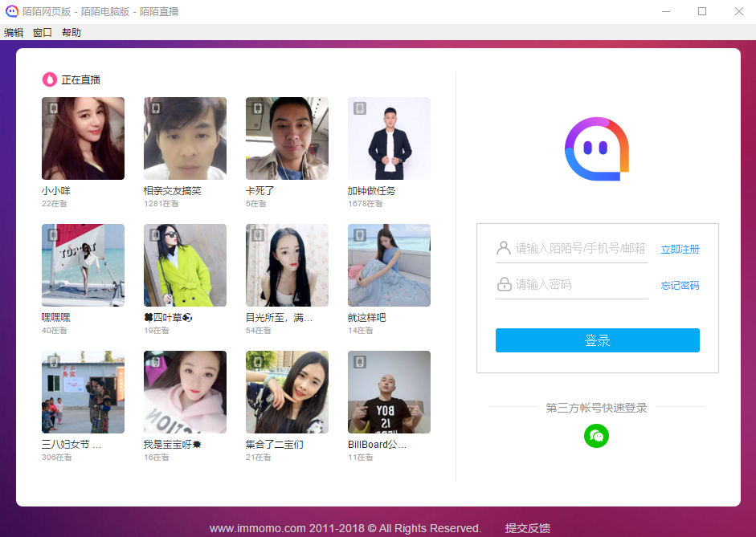Image resolution: width=756 pixels, height=537 pixels.
Task: Focus the 请输入密码 password field
Action: [580, 284]
